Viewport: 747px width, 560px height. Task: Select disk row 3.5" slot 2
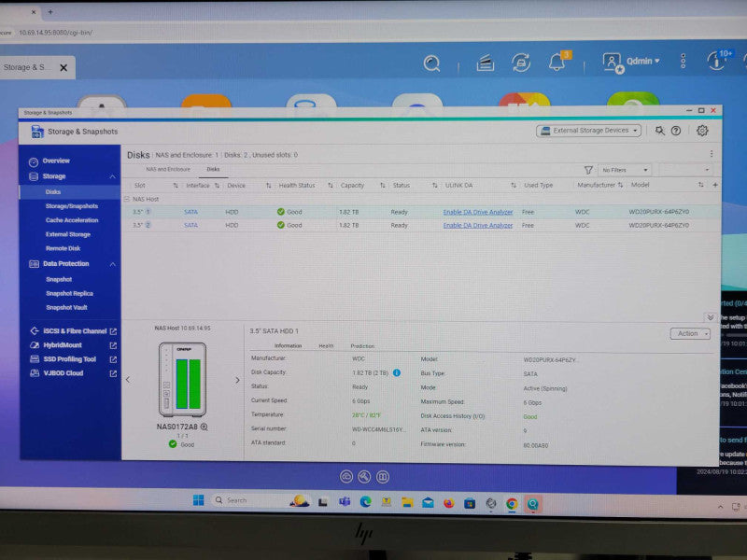(x=420, y=225)
